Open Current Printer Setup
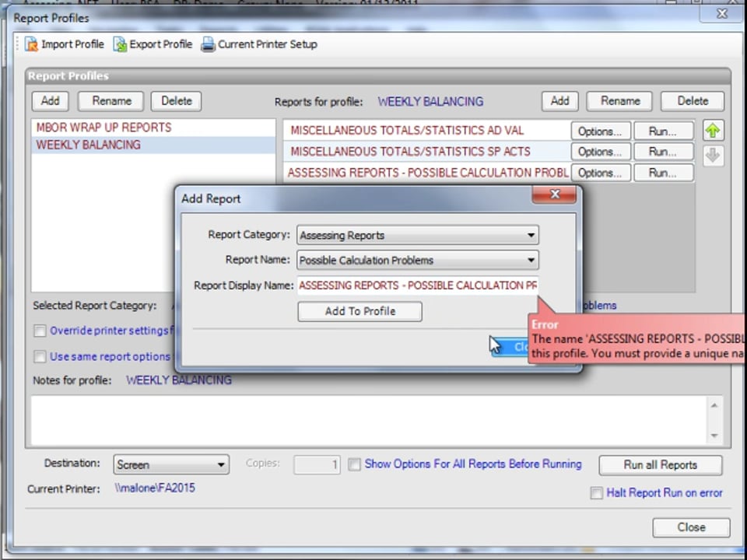The width and height of the screenshot is (747, 560). click(259, 44)
